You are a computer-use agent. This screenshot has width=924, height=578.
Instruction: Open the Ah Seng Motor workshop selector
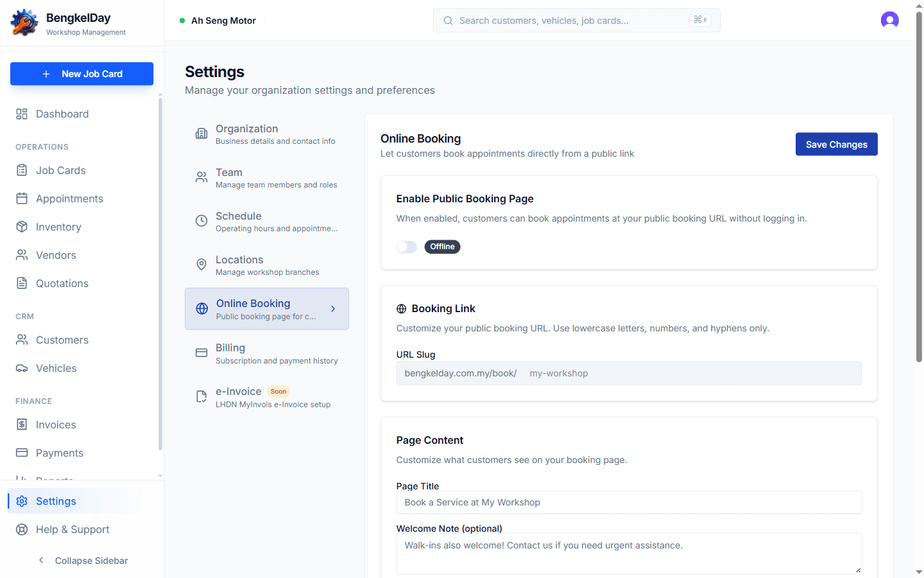(x=218, y=21)
